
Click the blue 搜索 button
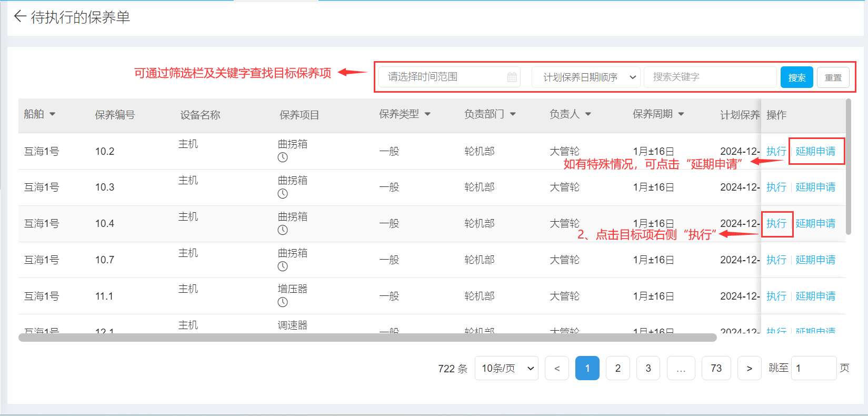797,77
